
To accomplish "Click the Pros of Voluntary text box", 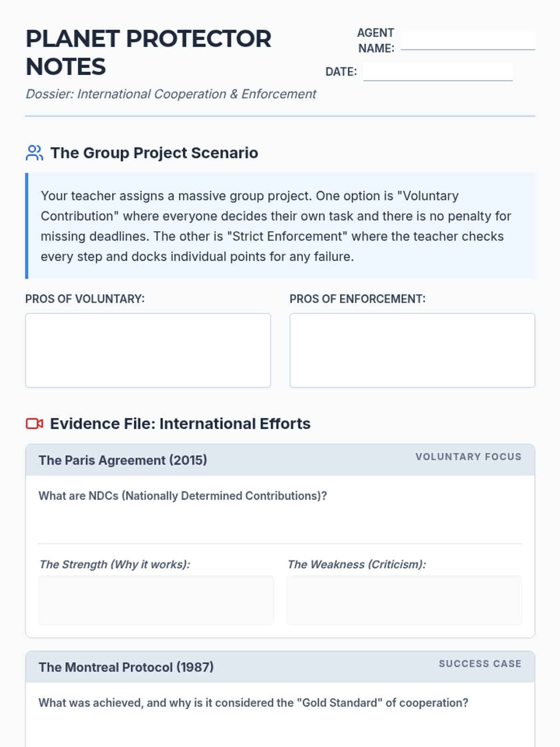I will (x=148, y=350).
